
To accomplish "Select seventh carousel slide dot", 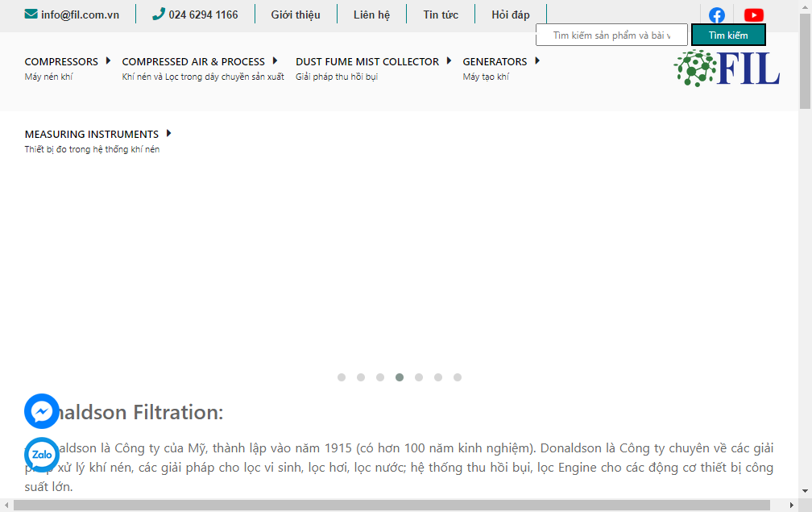I will point(458,377).
